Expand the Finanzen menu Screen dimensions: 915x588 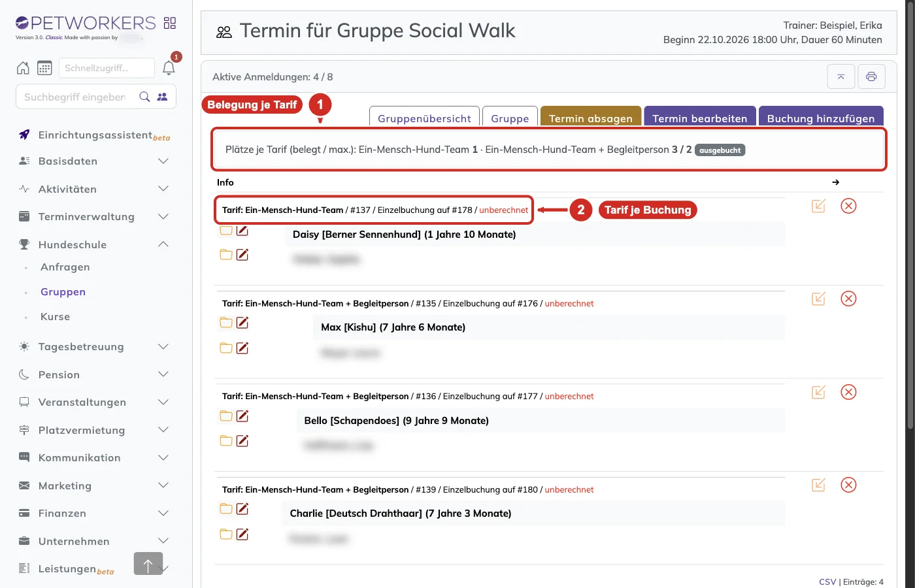click(94, 513)
